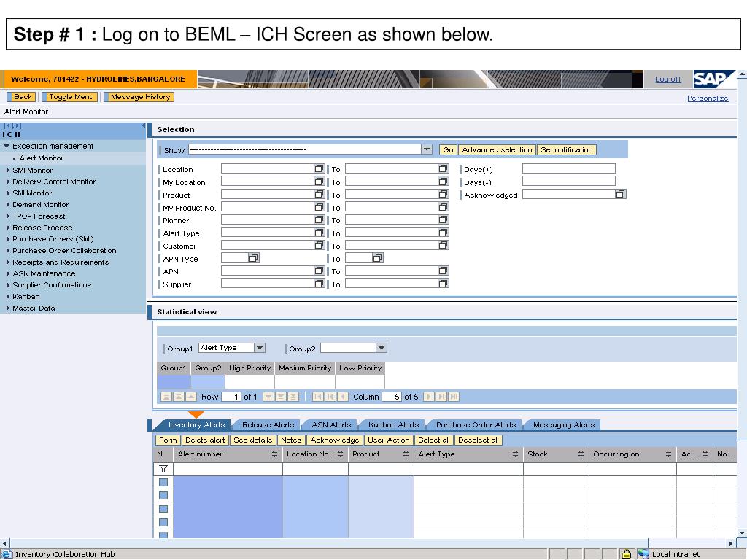Open value help for Supplier To field
747x560 pixels.
(x=443, y=284)
